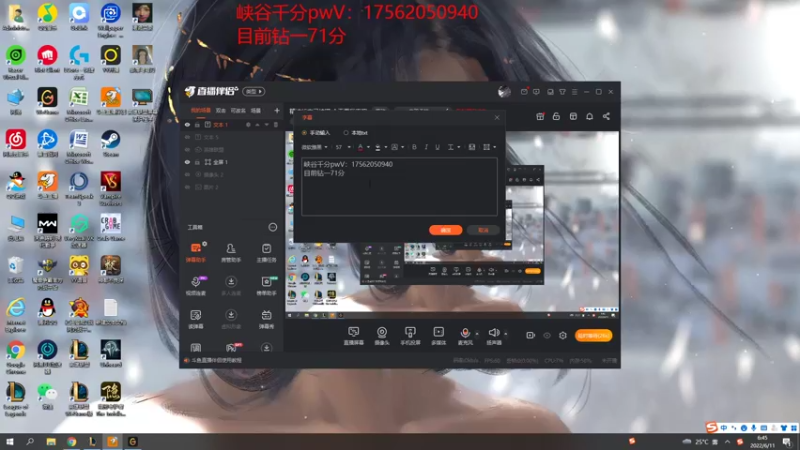Toggle lock on text 1 layer

click(197, 124)
